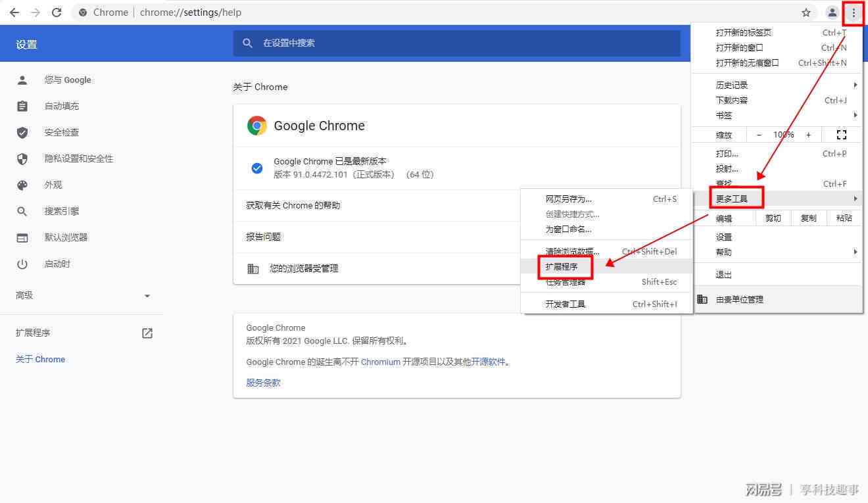Select 任务管理器 in submenu

(606, 282)
